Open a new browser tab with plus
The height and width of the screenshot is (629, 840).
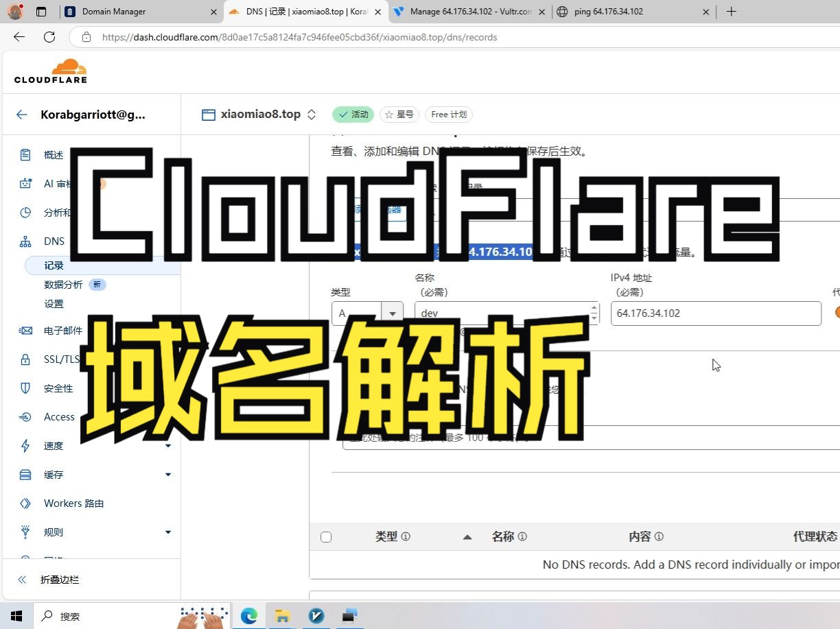pyautogui.click(x=732, y=12)
